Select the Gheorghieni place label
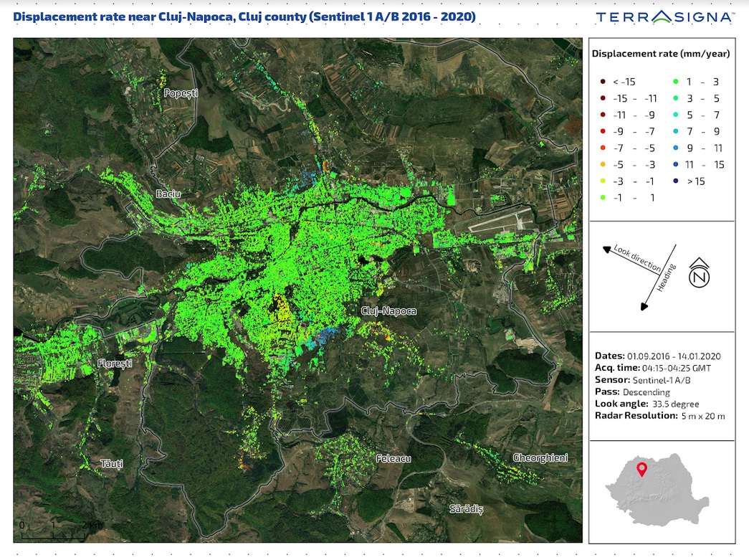 coord(540,457)
